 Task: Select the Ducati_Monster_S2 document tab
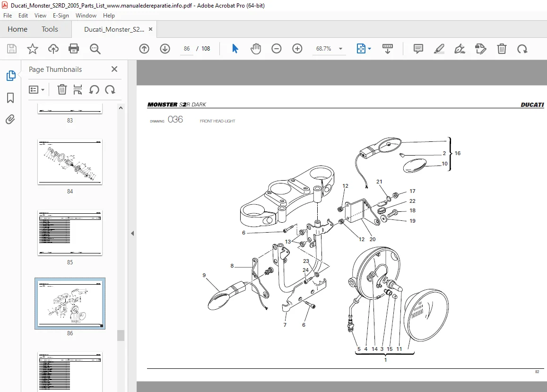point(114,29)
